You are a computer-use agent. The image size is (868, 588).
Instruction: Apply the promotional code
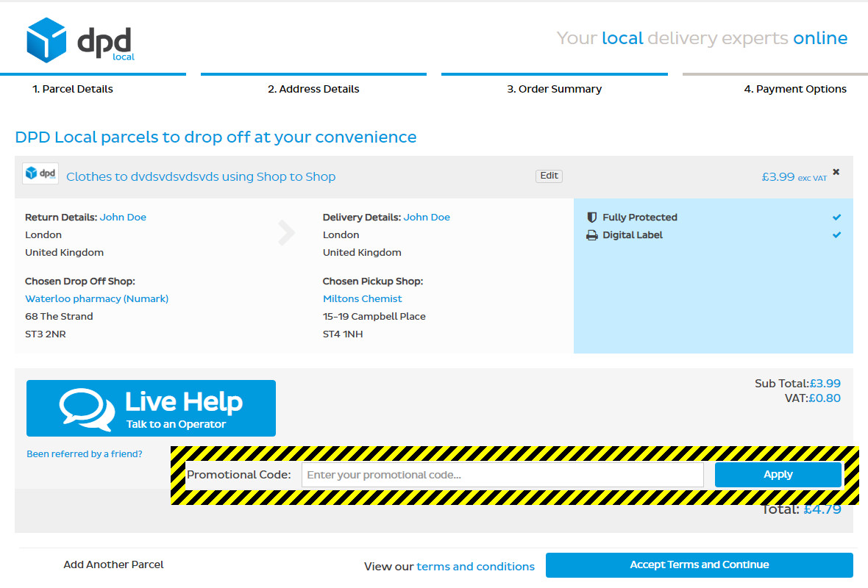click(778, 475)
